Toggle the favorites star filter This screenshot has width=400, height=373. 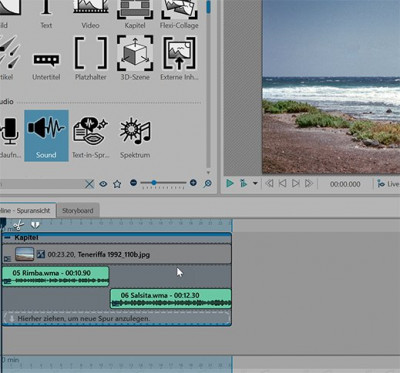pyautogui.click(x=117, y=184)
